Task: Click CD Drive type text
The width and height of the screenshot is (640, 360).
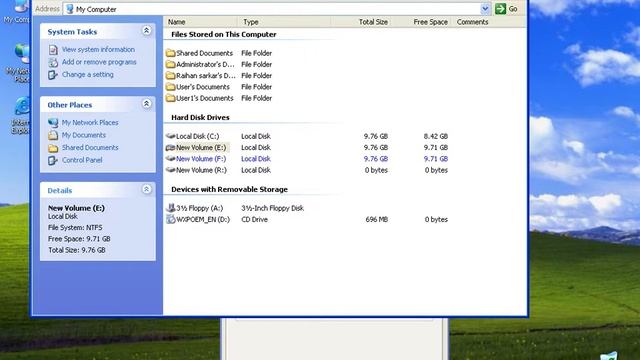Action: [254, 220]
